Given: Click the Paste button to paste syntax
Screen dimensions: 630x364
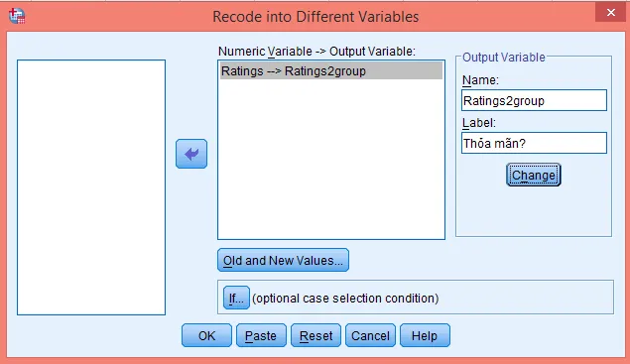Looking at the screenshot, I should 261,335.
